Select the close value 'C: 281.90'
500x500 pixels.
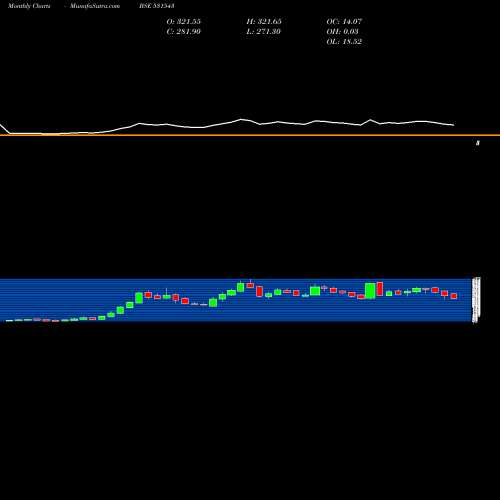[x=184, y=32]
